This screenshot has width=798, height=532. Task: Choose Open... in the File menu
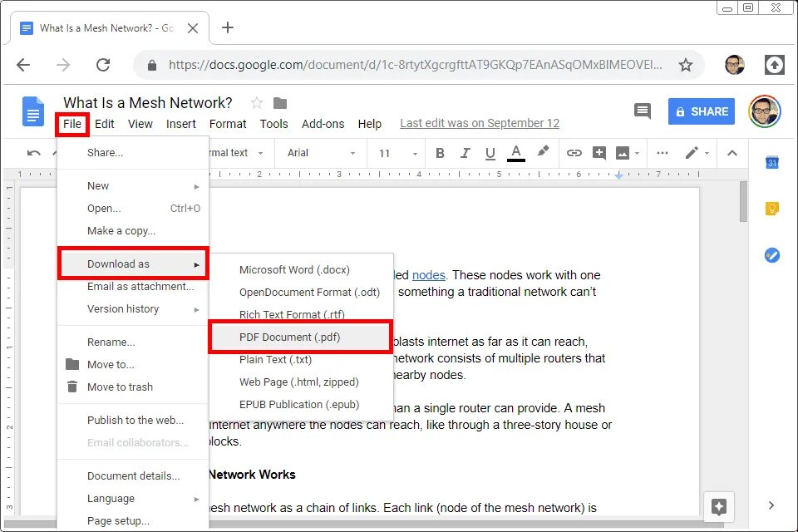pyautogui.click(x=133, y=208)
